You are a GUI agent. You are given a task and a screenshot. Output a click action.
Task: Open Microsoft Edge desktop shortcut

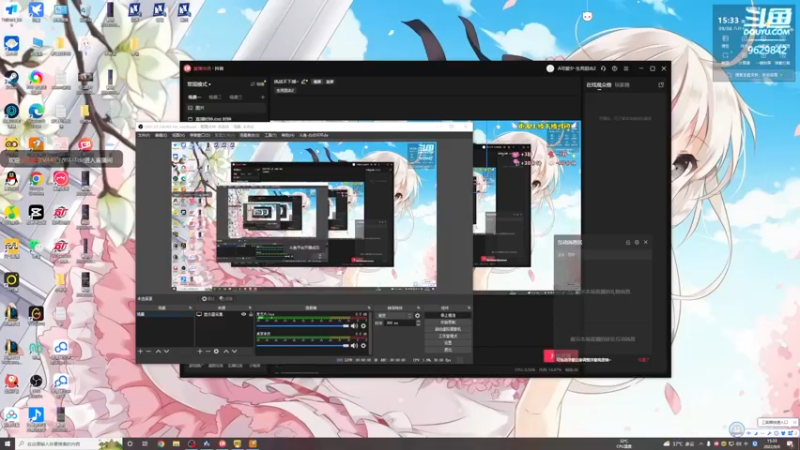[x=36, y=113]
